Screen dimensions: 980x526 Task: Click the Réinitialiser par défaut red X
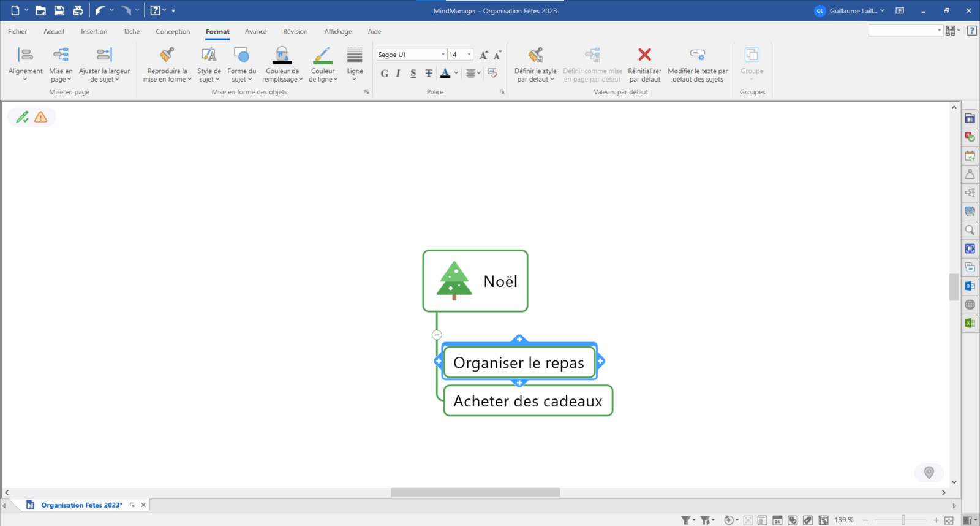[x=644, y=55]
